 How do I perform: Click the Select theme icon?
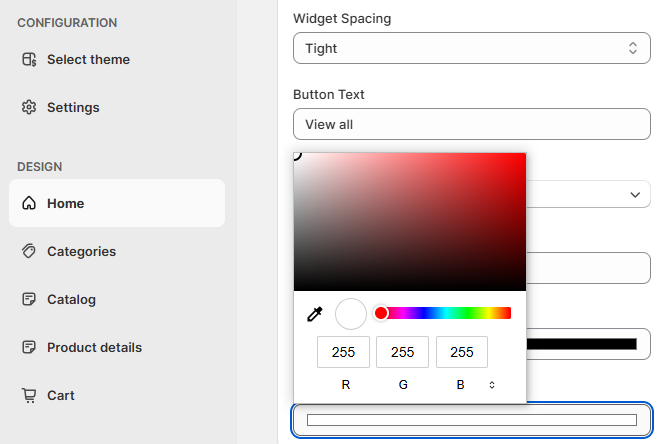(x=29, y=59)
